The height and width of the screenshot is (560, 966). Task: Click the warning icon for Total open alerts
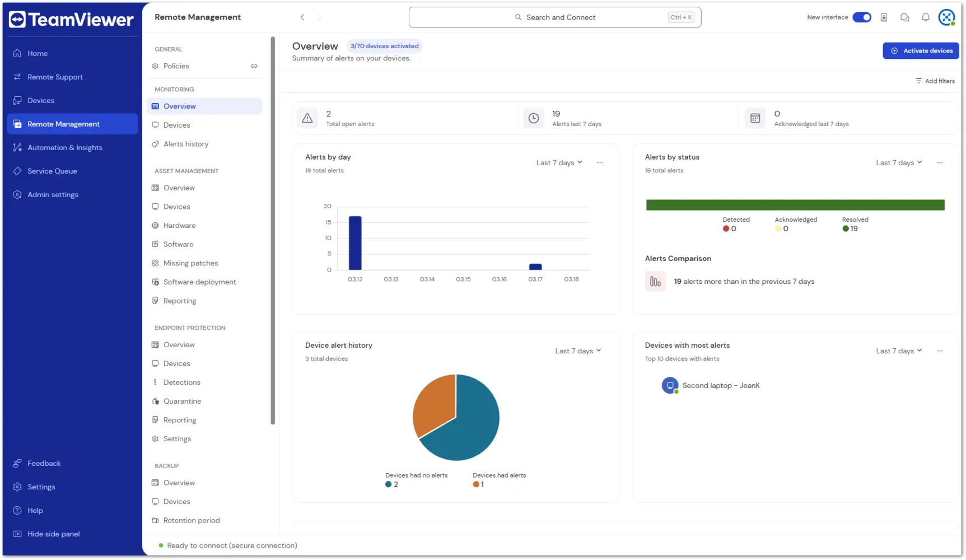click(x=307, y=118)
